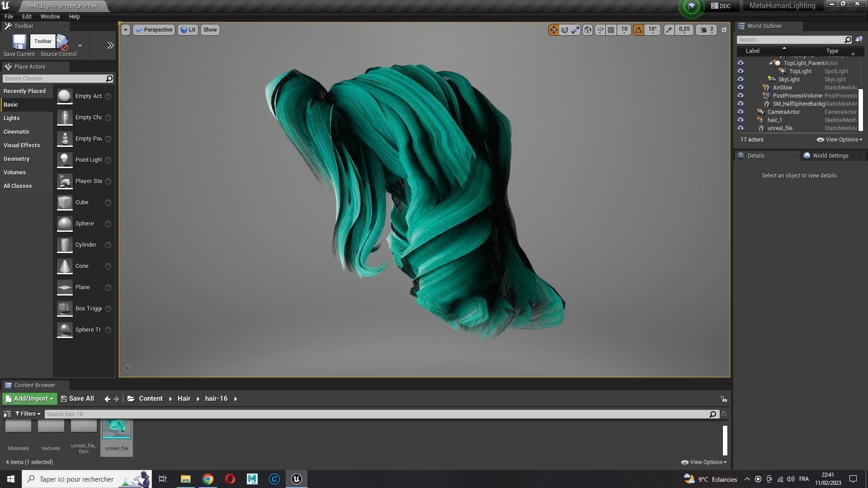Open World Outliner View Options dropdown

(x=840, y=140)
